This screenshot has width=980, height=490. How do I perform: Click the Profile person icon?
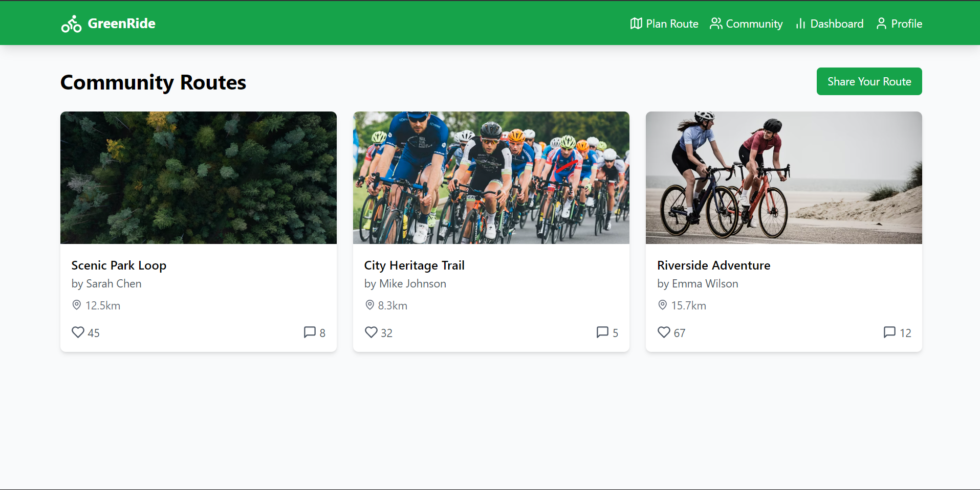pos(881,24)
